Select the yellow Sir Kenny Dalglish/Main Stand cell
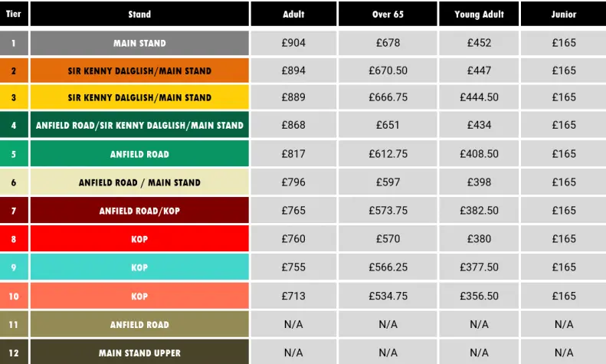 [x=139, y=98]
